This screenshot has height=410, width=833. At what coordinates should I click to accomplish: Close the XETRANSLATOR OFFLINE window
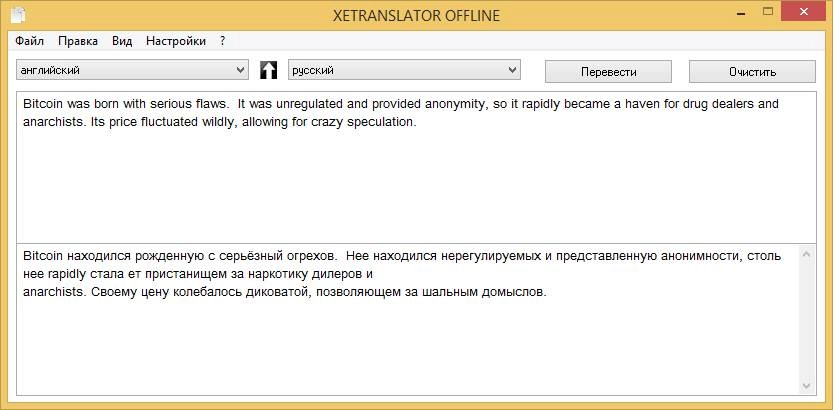tap(804, 11)
